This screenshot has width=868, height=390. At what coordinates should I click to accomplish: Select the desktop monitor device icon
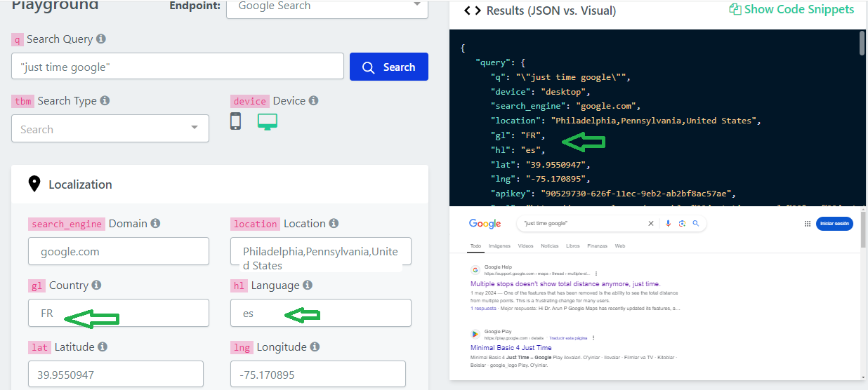[x=268, y=122]
